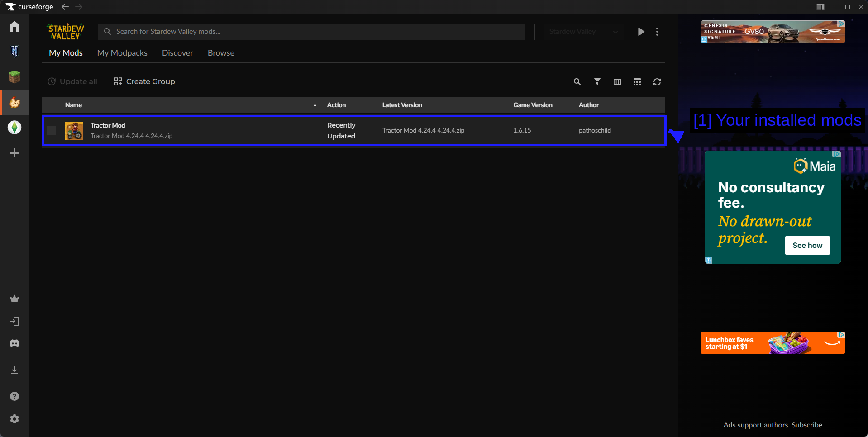Screen dimensions: 868x437
Task: Click the sign-in arrow icon in sidebar
Action: 14,322
